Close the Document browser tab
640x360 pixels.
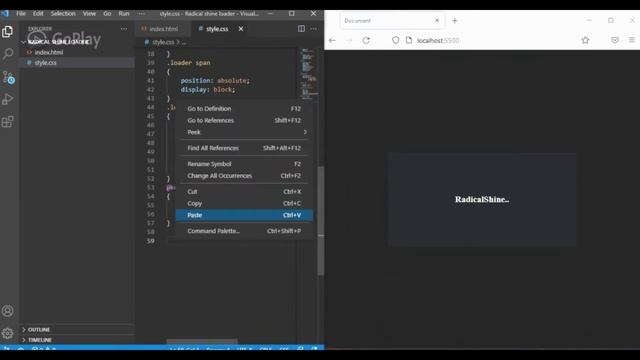437,20
